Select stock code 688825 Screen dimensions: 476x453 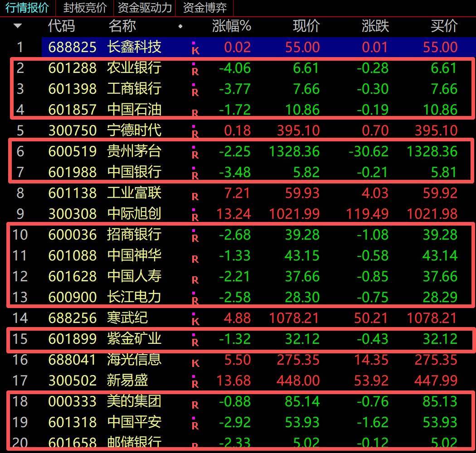[x=72, y=47]
